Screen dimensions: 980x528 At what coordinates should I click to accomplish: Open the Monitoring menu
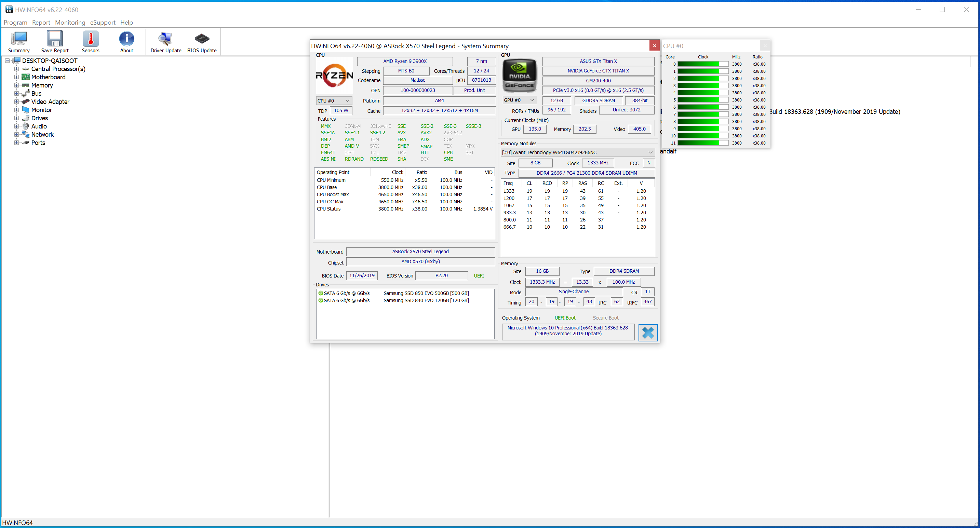click(70, 23)
